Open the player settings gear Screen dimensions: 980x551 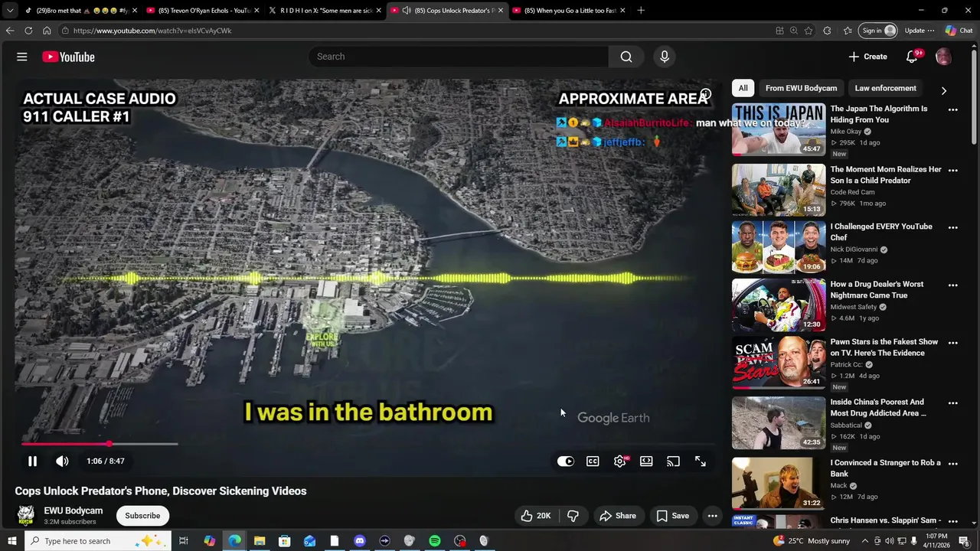620,461
